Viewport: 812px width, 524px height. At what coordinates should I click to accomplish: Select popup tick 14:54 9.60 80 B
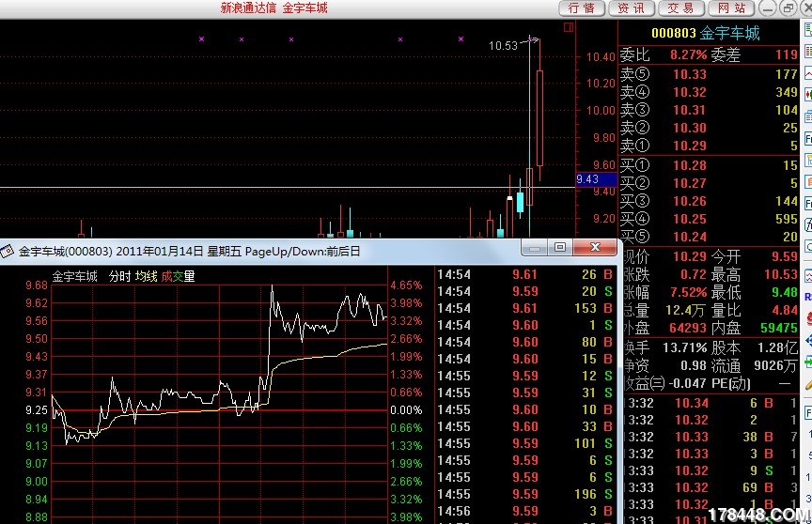pyautogui.click(x=525, y=342)
